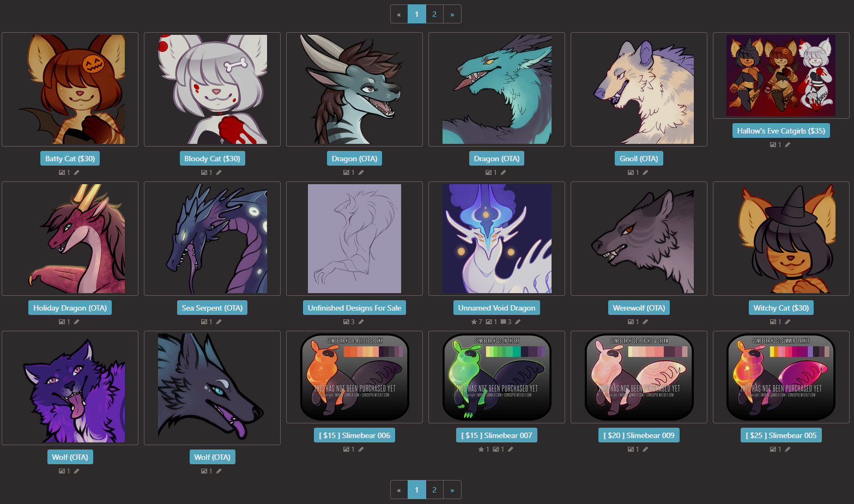Image resolution: width=854 pixels, height=504 pixels.
Task: Click the pencil icon under Sea Serpent (OTA)
Action: tap(219, 322)
